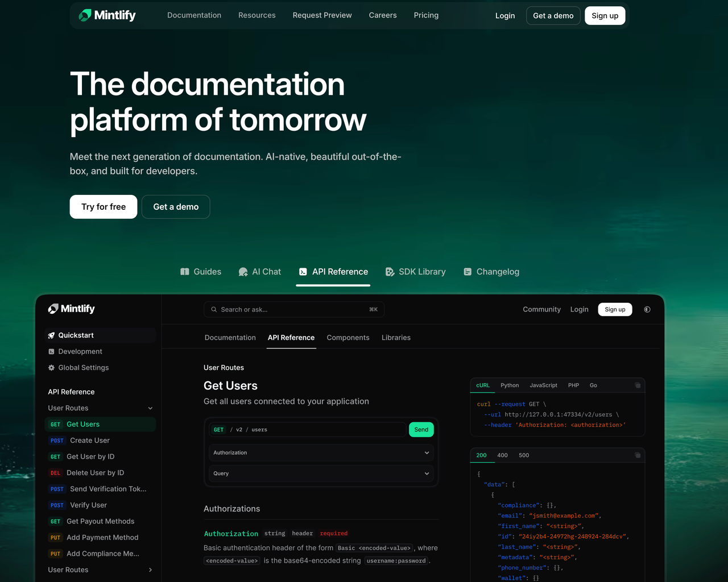Screen dimensions: 728x582
Task: Switch code sample to Python tab
Action: [x=510, y=385]
